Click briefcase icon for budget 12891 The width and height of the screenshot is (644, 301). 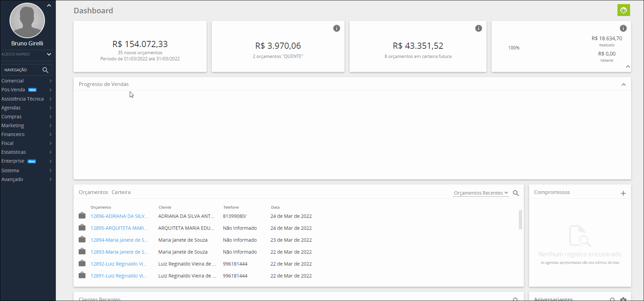click(x=82, y=275)
